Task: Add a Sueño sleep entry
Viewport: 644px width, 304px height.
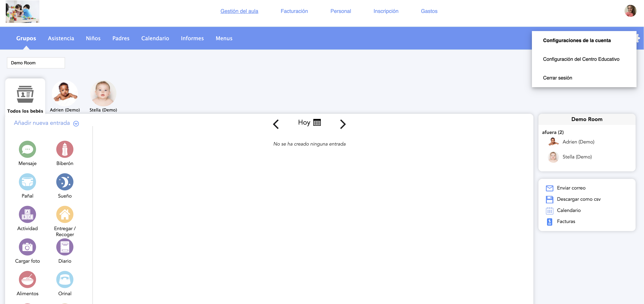Action: [65, 182]
